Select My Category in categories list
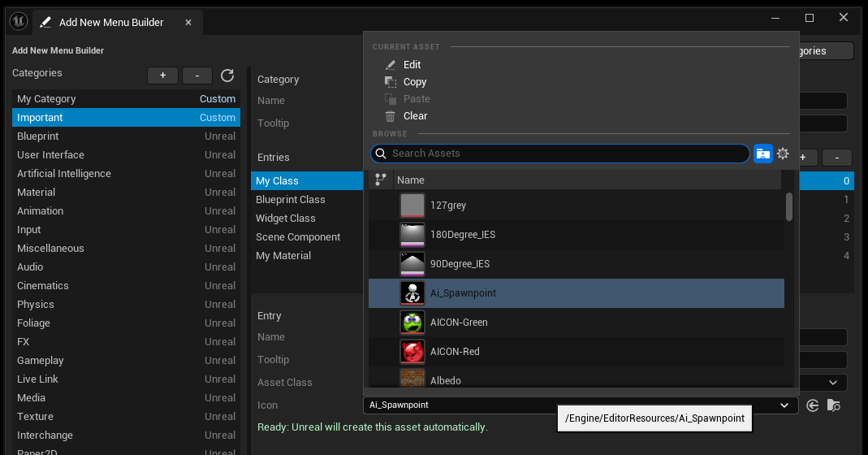868x455 pixels. click(126, 98)
